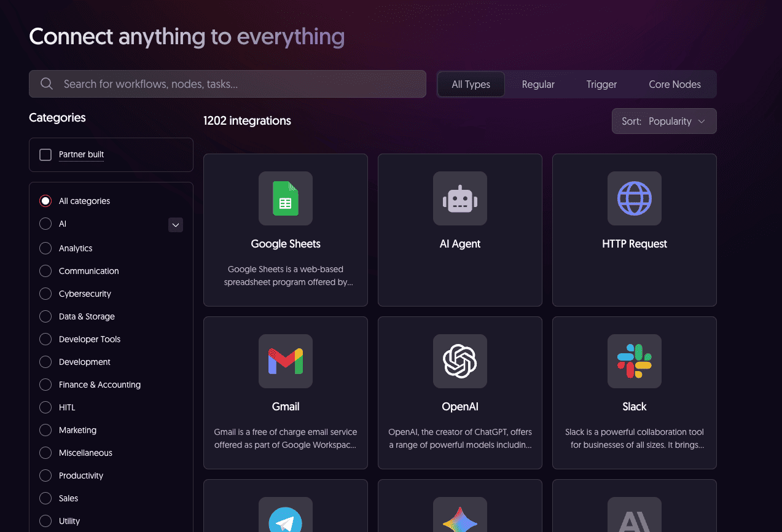This screenshot has height=532, width=782.
Task: Switch to the Trigger filter tab
Action: click(601, 84)
